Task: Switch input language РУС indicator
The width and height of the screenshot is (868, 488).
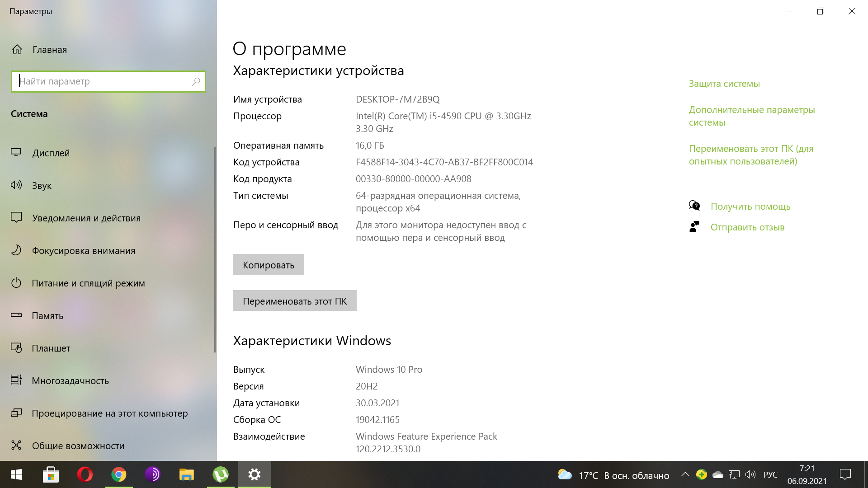Action: (x=770, y=475)
